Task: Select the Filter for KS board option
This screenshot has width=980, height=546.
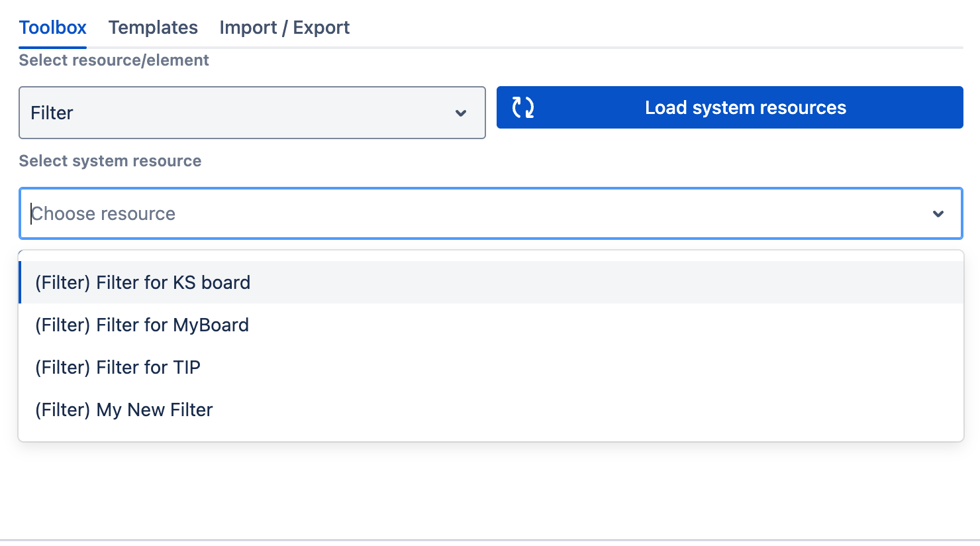Action: click(x=142, y=283)
